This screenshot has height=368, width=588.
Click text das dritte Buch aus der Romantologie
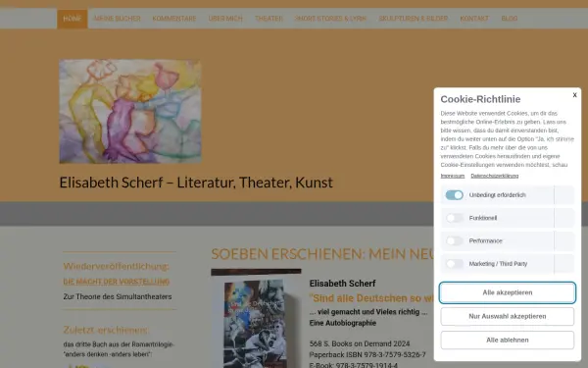(x=119, y=344)
